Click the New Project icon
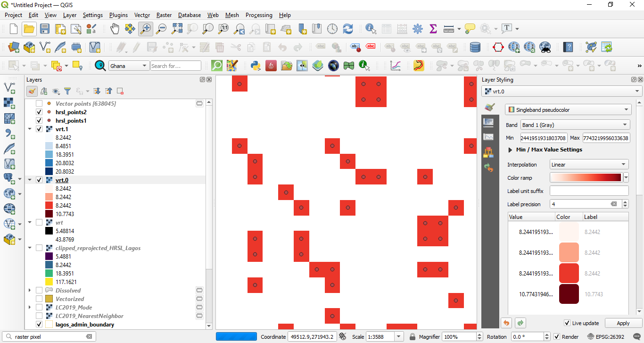This screenshot has width=644, height=343. pos(13,29)
